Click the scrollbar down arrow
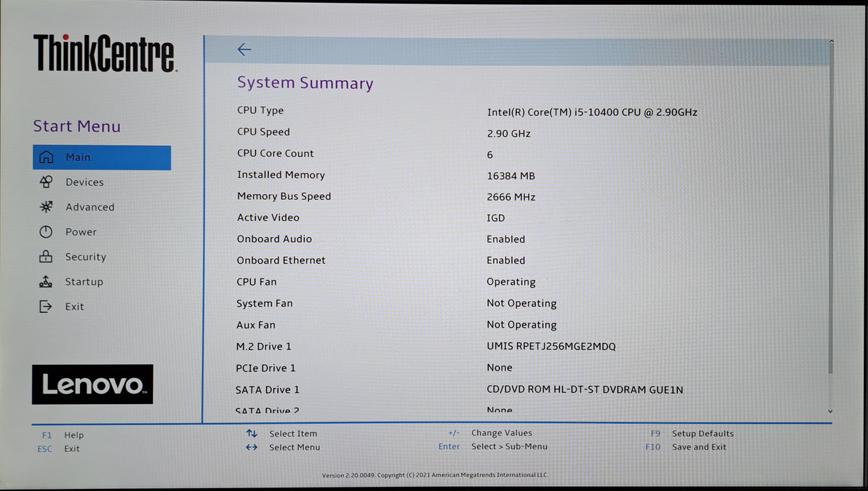This screenshot has height=491, width=868. click(x=831, y=412)
